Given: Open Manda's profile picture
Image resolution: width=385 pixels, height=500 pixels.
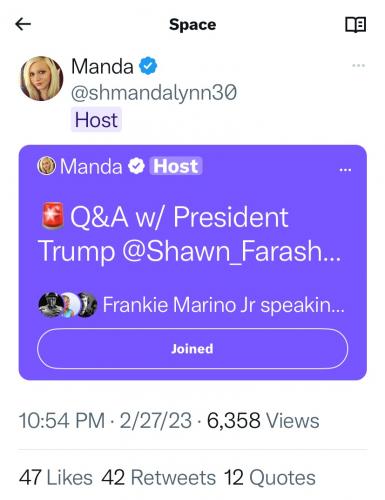Looking at the screenshot, I should point(42,79).
